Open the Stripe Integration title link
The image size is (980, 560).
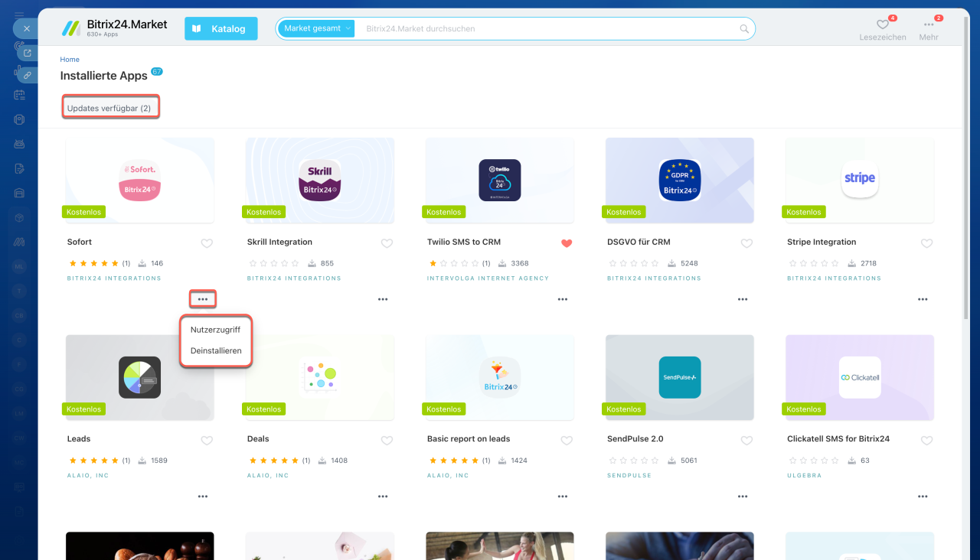(x=822, y=243)
